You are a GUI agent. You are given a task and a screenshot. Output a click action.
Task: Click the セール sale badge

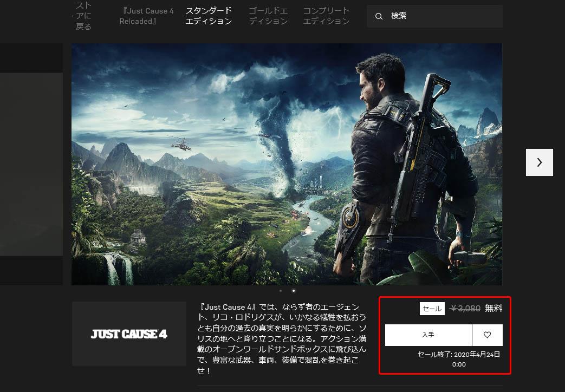point(432,309)
